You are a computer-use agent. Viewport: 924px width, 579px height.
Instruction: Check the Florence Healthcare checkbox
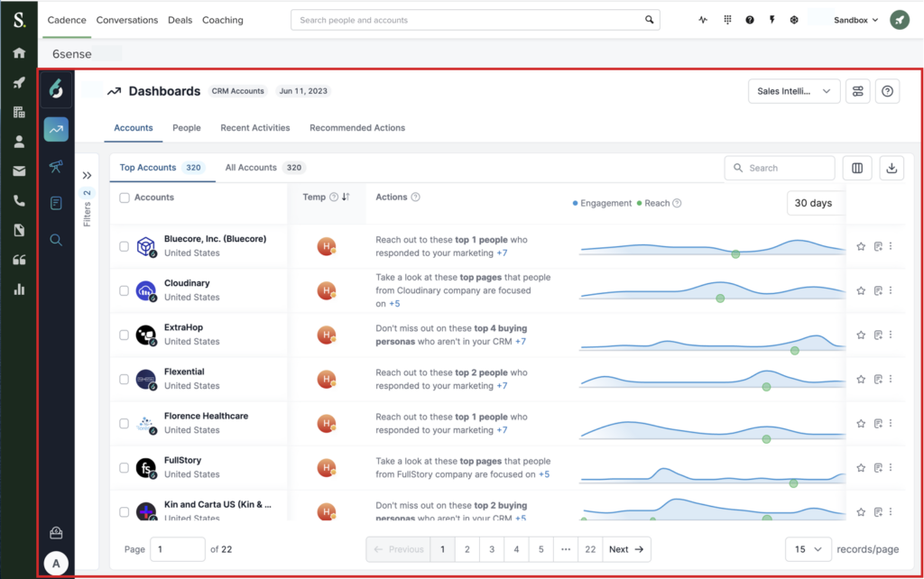124,423
